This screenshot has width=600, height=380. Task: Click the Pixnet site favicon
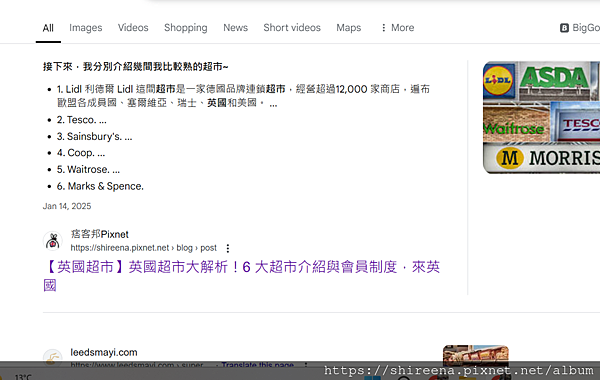(53, 241)
